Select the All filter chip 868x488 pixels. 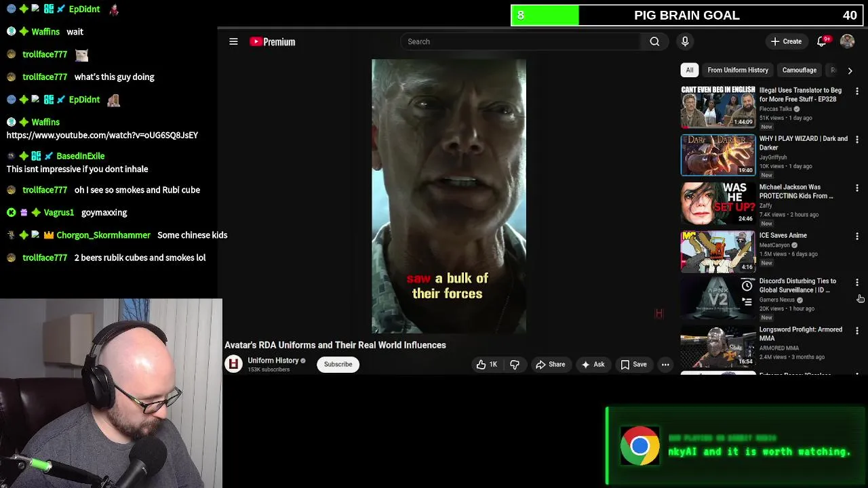click(689, 70)
